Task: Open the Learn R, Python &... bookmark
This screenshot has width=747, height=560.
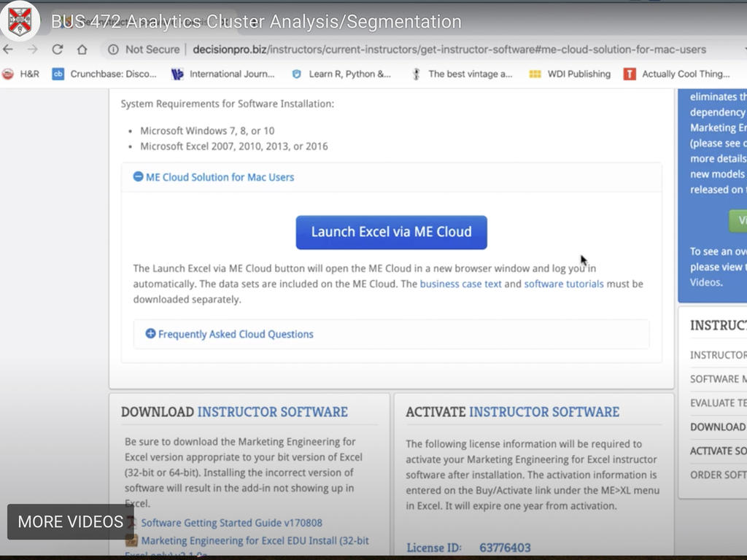Action: [341, 74]
